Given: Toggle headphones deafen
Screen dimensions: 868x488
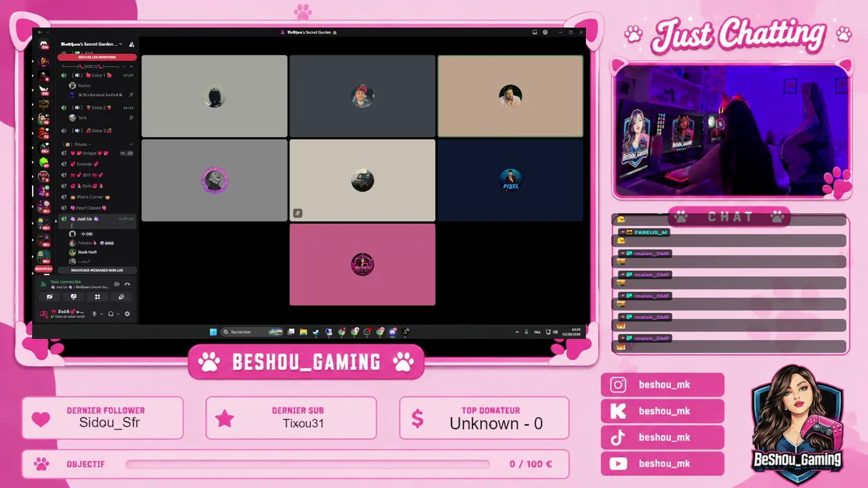Looking at the screenshot, I should click(111, 314).
